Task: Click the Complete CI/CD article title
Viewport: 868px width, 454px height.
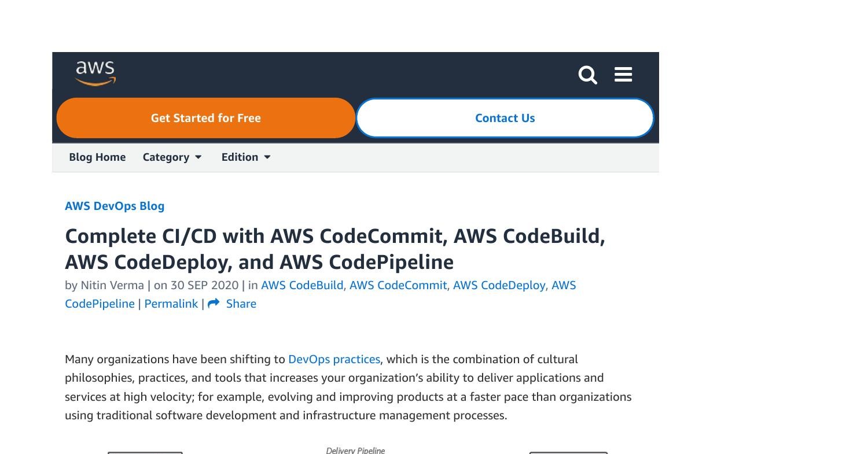Action: point(334,249)
